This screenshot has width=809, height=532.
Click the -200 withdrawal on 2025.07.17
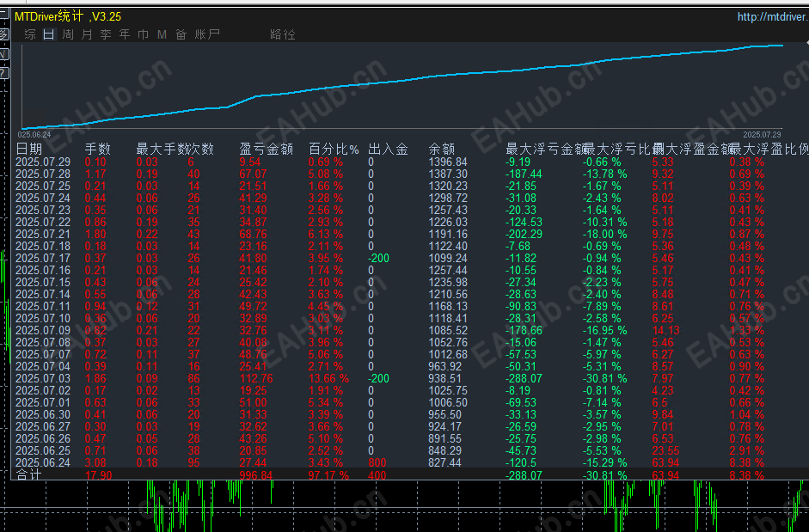pos(378,259)
